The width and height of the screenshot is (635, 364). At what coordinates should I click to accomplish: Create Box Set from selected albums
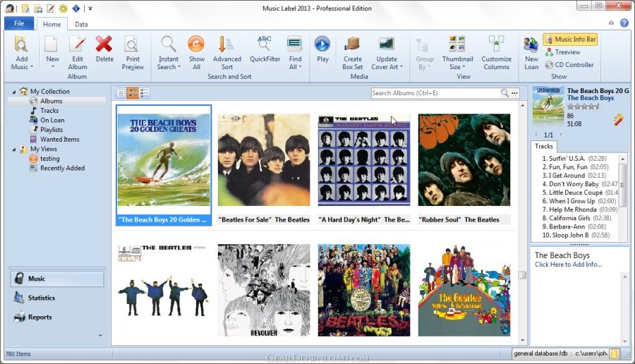352,53
